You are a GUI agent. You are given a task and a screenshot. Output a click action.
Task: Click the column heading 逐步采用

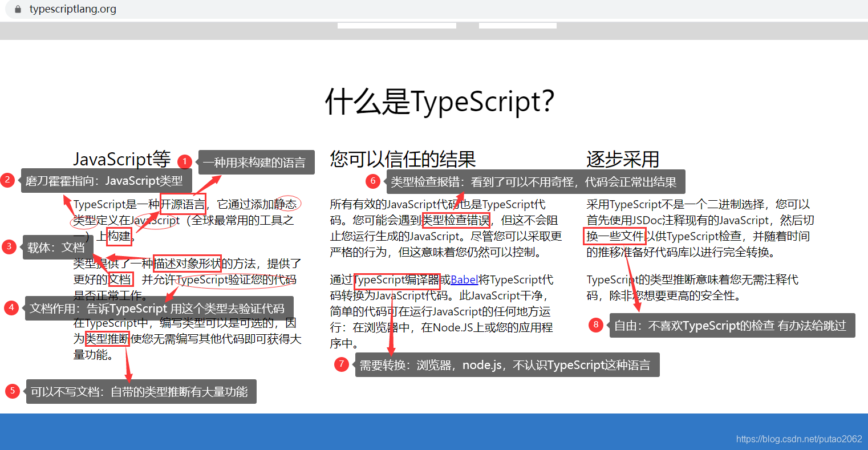tap(623, 159)
